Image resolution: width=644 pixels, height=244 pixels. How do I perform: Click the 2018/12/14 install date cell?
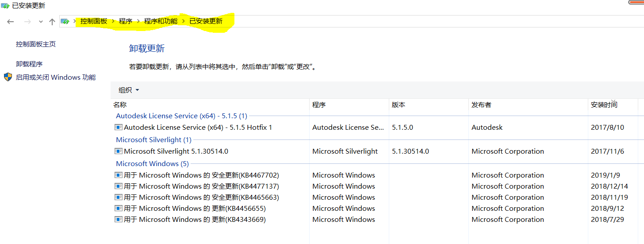point(609,186)
